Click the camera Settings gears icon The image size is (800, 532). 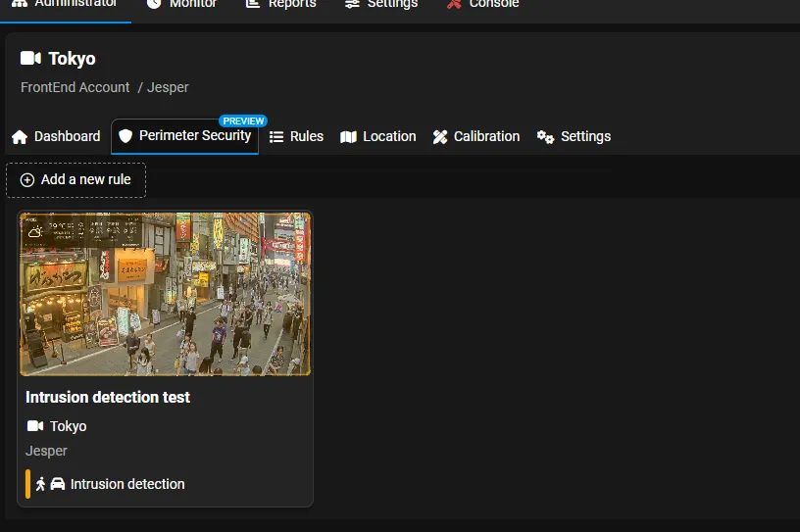pos(545,137)
